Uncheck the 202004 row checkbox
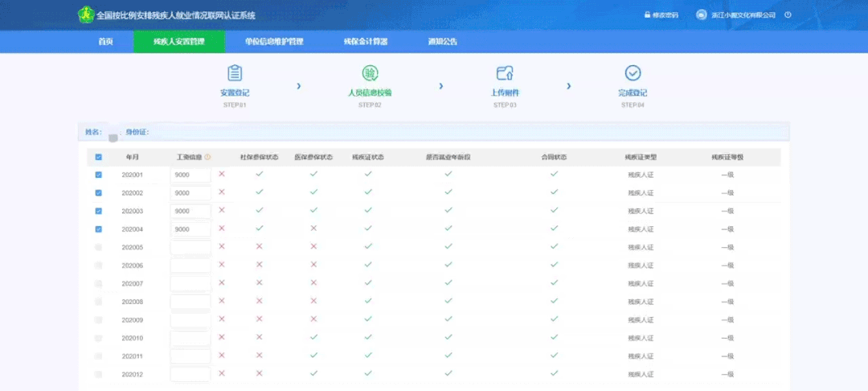The height and width of the screenshot is (391, 868). [99, 228]
